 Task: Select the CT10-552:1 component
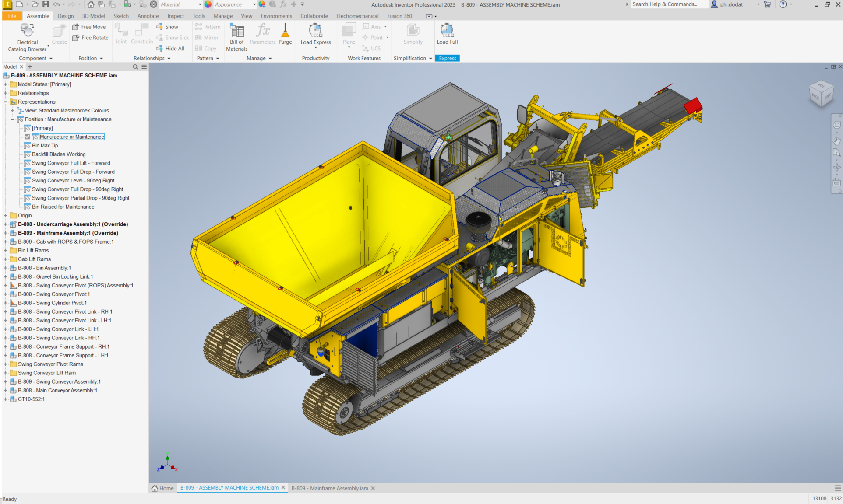(31, 399)
